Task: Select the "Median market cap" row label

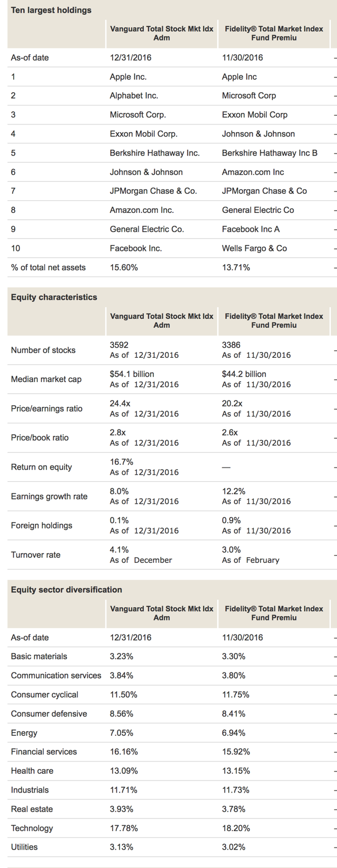Action: (46, 379)
